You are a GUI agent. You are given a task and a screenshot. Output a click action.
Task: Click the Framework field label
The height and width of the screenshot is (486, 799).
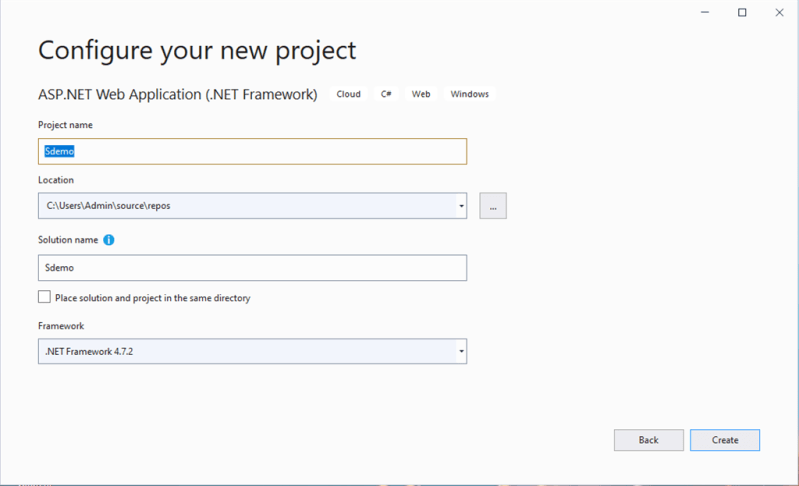(x=61, y=326)
